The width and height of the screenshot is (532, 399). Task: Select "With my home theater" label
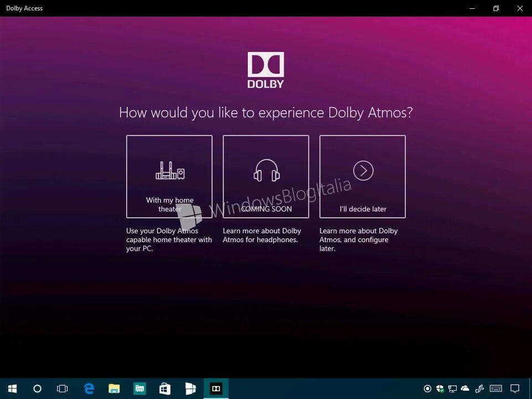(x=170, y=204)
